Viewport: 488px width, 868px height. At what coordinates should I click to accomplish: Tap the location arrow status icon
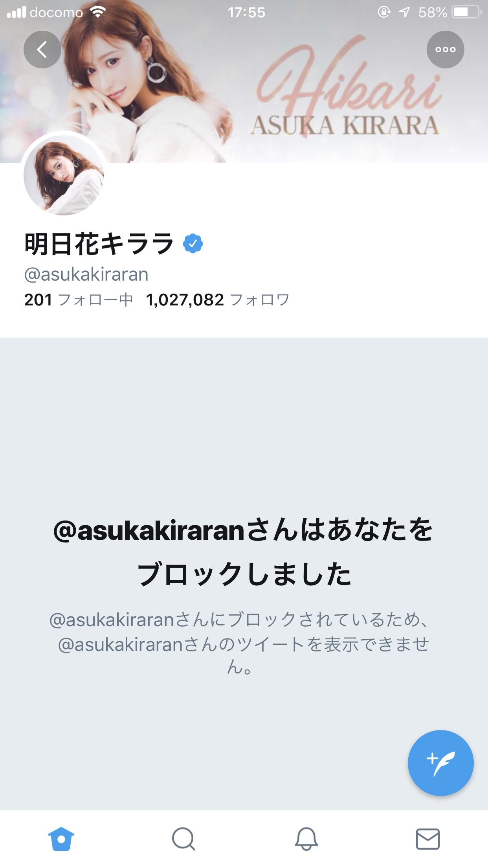404,12
